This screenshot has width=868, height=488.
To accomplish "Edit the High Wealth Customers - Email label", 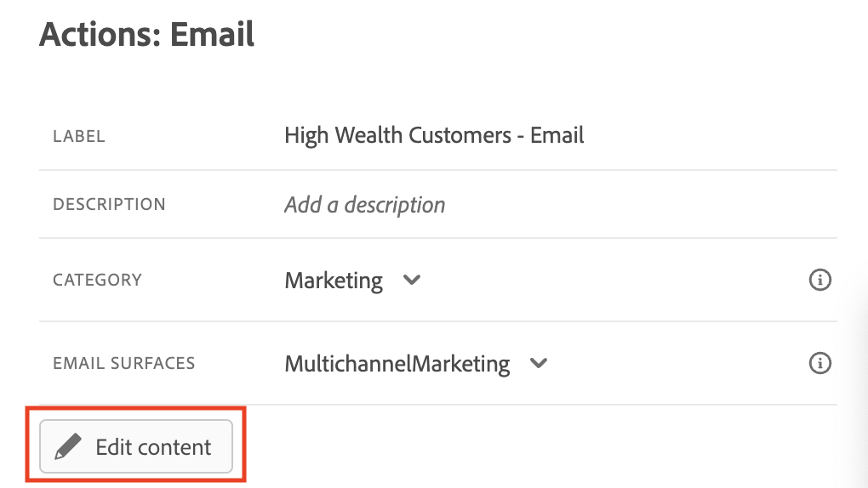I will pyautogui.click(x=434, y=135).
